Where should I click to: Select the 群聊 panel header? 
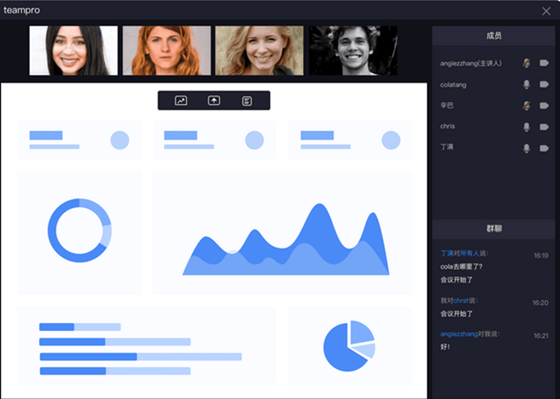(494, 229)
